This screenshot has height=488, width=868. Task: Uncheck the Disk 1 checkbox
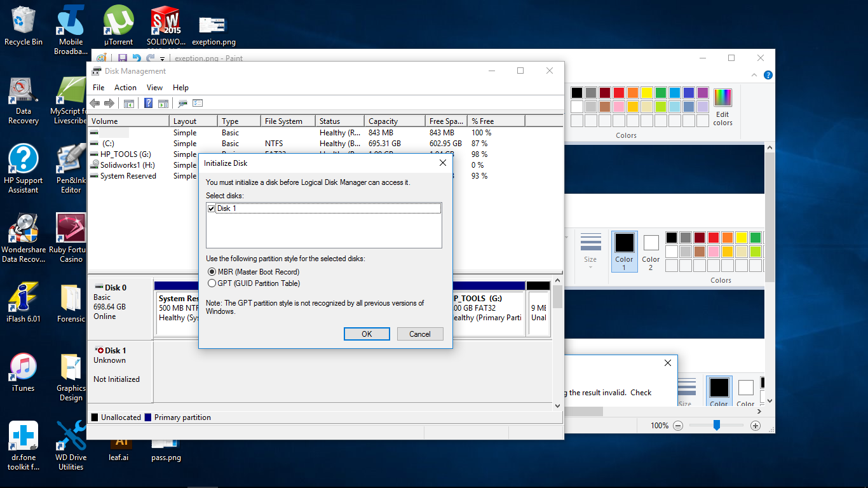212,208
